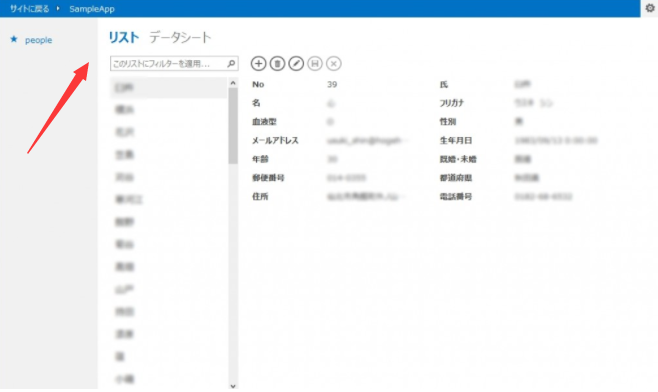The image size is (658, 392).
Task: Click the サイトに戻る link
Action: click(x=29, y=9)
